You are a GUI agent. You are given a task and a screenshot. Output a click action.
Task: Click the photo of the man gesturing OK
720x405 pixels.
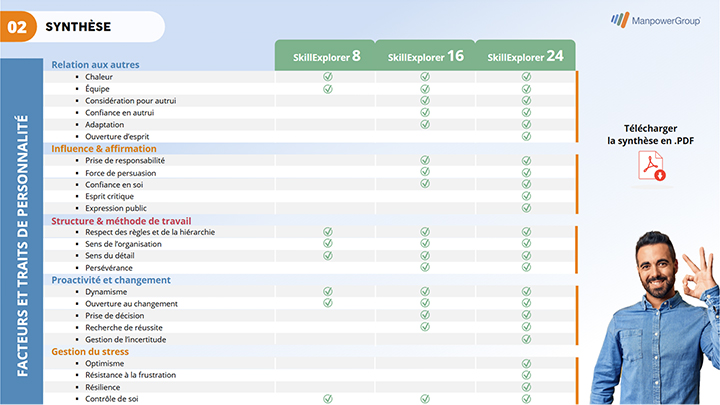coord(655,317)
